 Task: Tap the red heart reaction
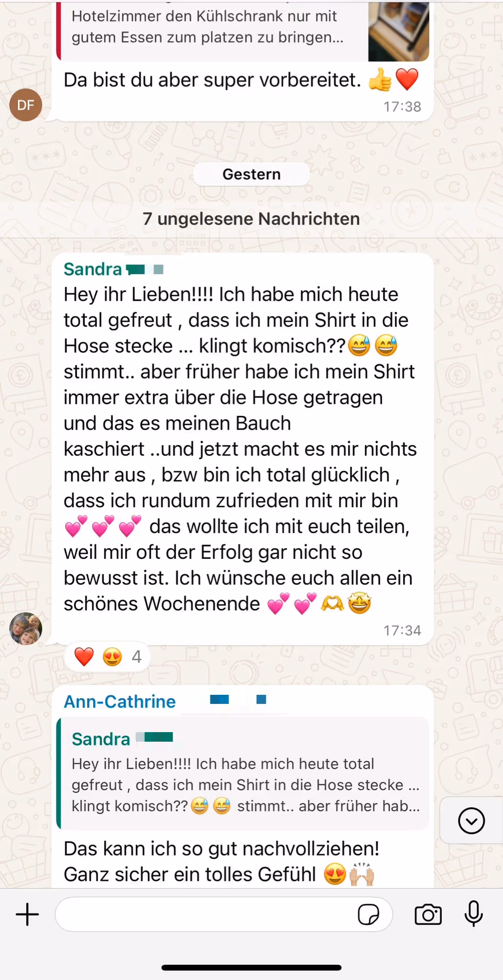pos(84,657)
